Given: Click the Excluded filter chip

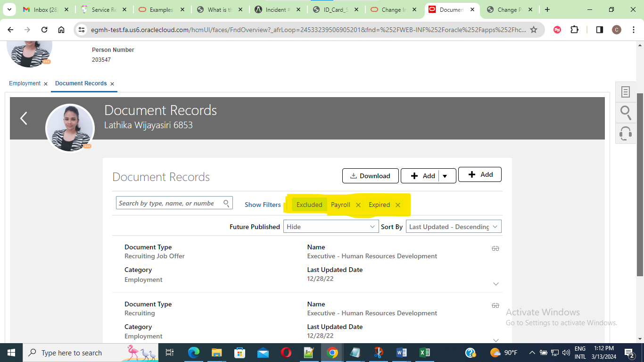Looking at the screenshot, I should click(x=309, y=205).
